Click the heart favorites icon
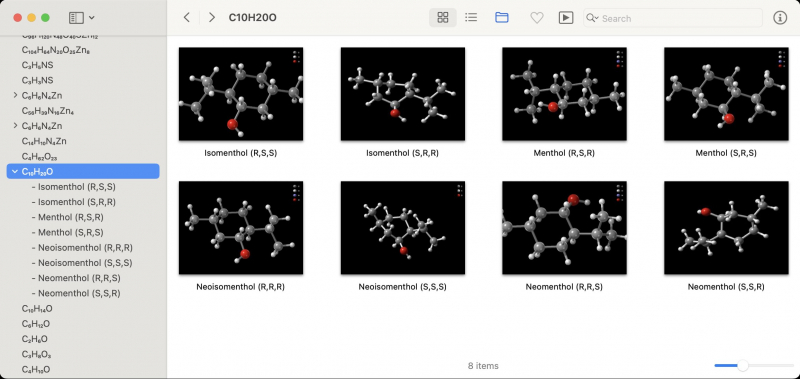Viewport: 800px width, 379px height. click(x=537, y=18)
